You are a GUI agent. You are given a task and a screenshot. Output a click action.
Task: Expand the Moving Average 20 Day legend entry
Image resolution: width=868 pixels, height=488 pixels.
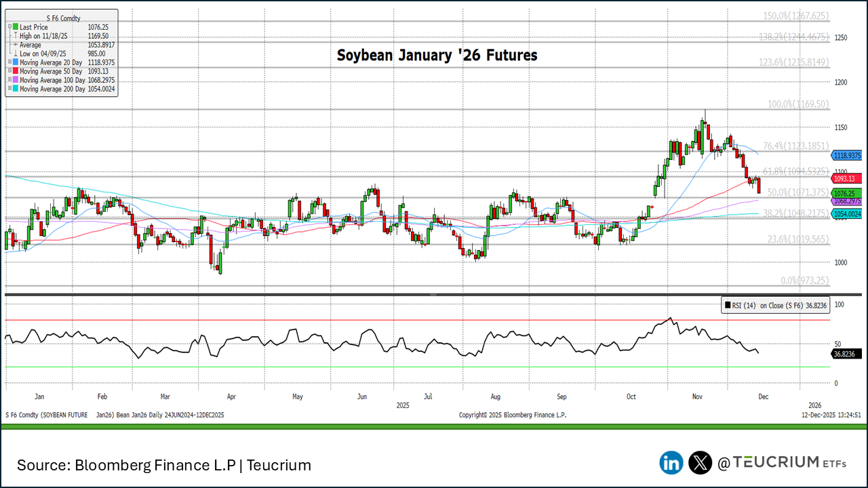pyautogui.click(x=9, y=62)
